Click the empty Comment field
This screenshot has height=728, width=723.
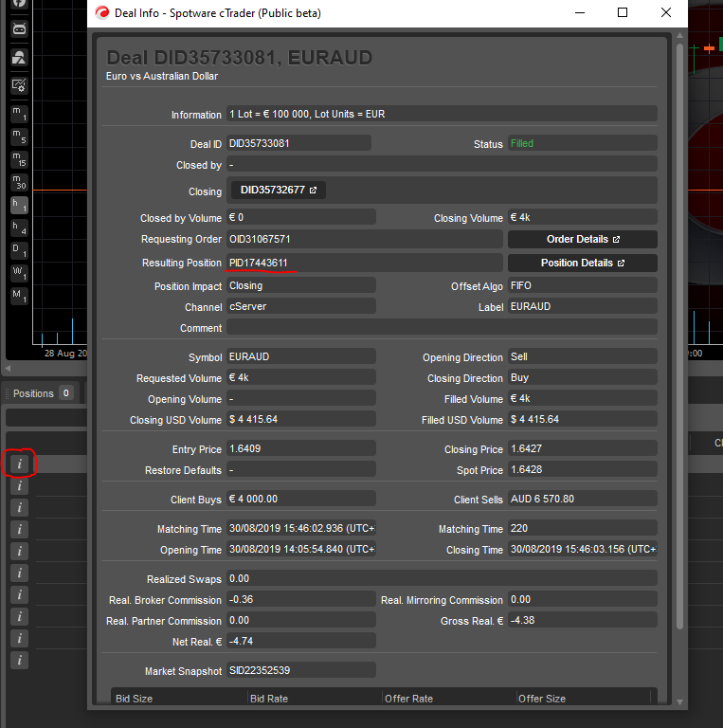tap(442, 327)
